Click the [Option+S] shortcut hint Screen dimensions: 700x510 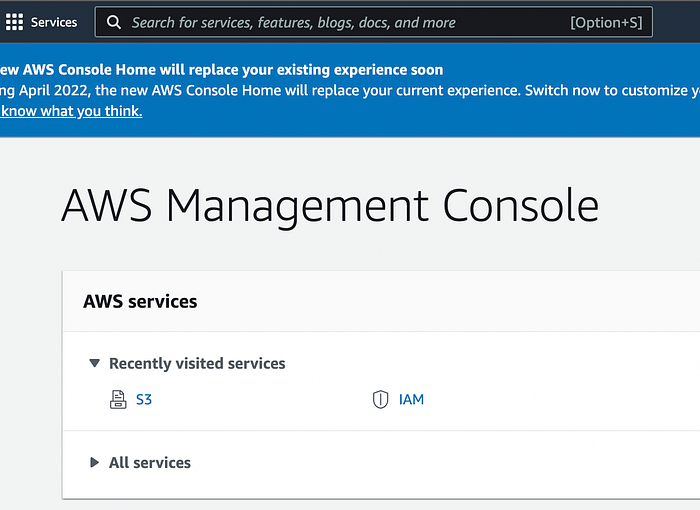606,22
